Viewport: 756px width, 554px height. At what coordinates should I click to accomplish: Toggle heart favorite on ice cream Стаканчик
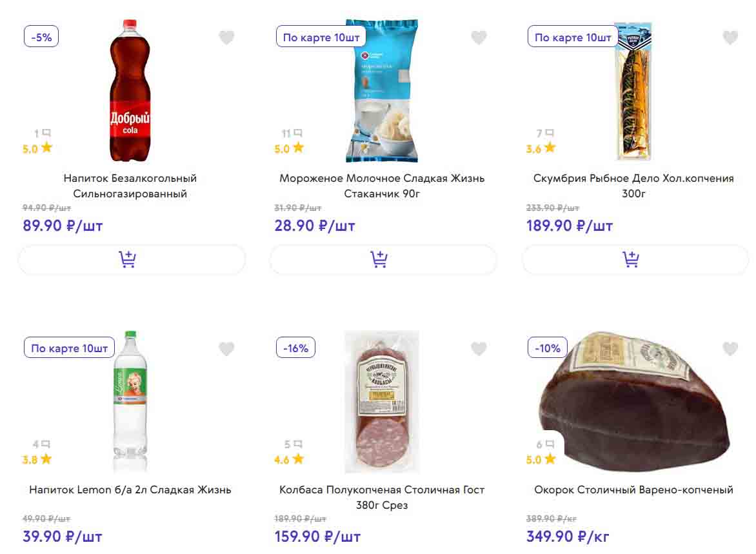479,38
